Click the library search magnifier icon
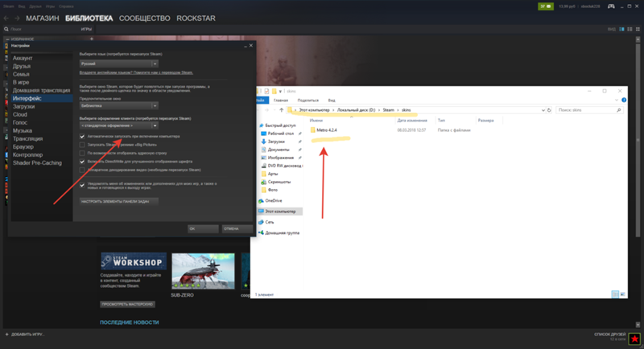 coord(6,29)
